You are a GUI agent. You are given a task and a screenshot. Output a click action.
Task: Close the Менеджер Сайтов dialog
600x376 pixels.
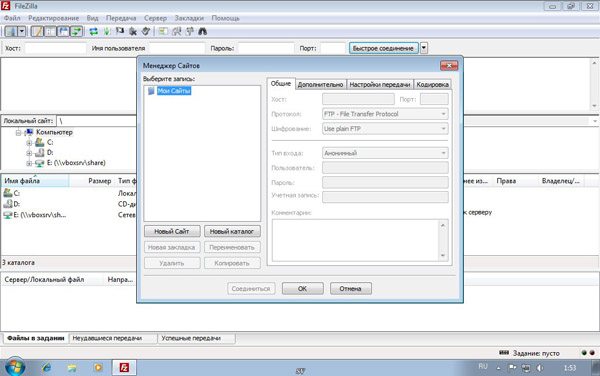coord(449,65)
